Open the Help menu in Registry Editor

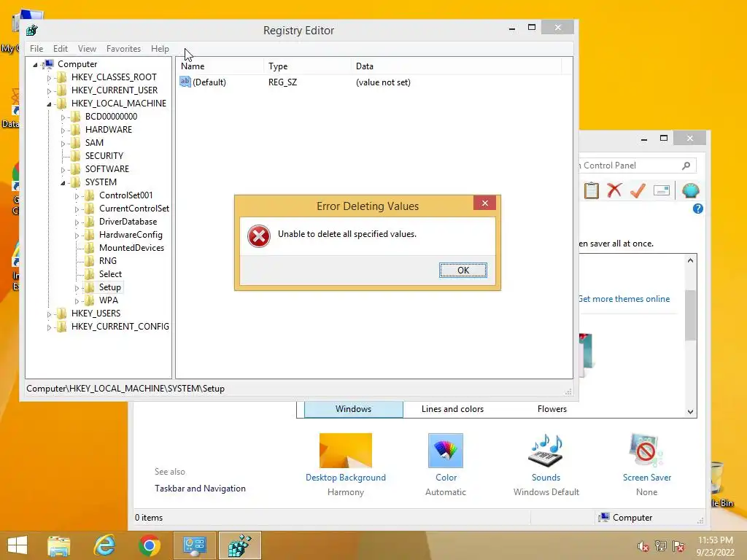click(x=160, y=49)
